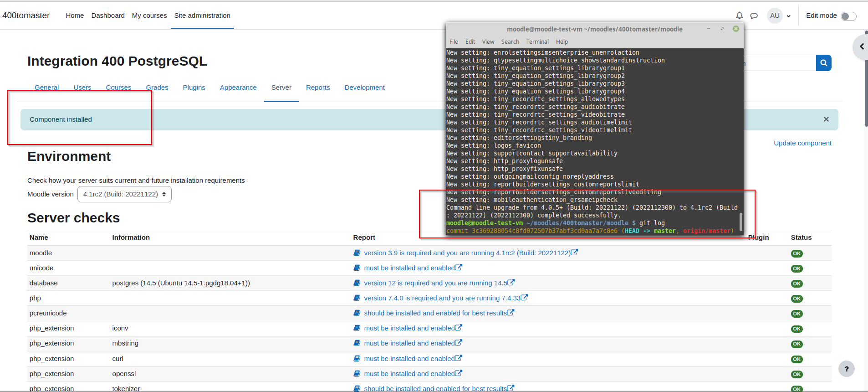Image resolution: width=868 pixels, height=392 pixels.
Task: Switch to the Plugins admin tab
Action: [194, 88]
